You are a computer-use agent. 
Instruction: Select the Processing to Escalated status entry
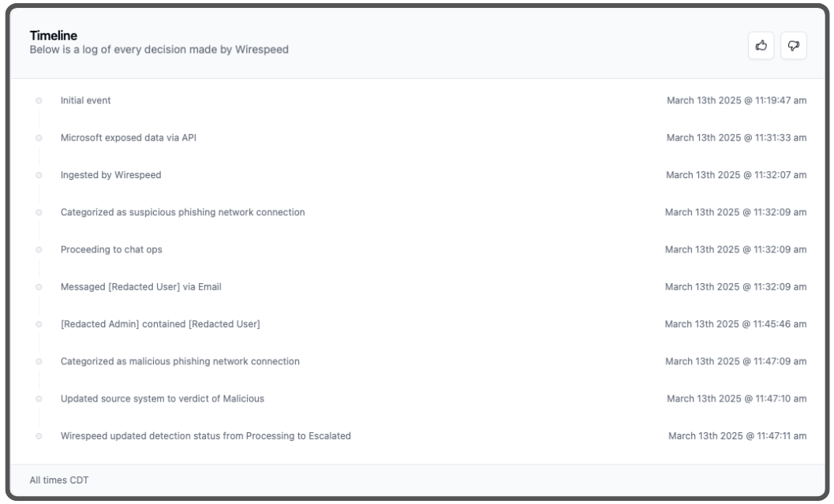[x=205, y=436]
